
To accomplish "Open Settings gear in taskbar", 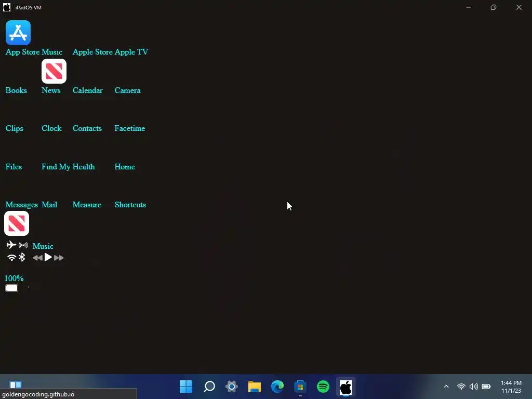I will (232, 387).
